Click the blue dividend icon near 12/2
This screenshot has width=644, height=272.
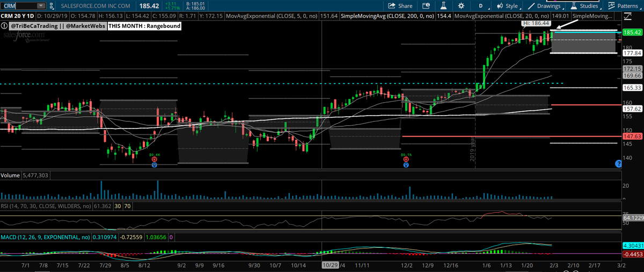click(406, 165)
